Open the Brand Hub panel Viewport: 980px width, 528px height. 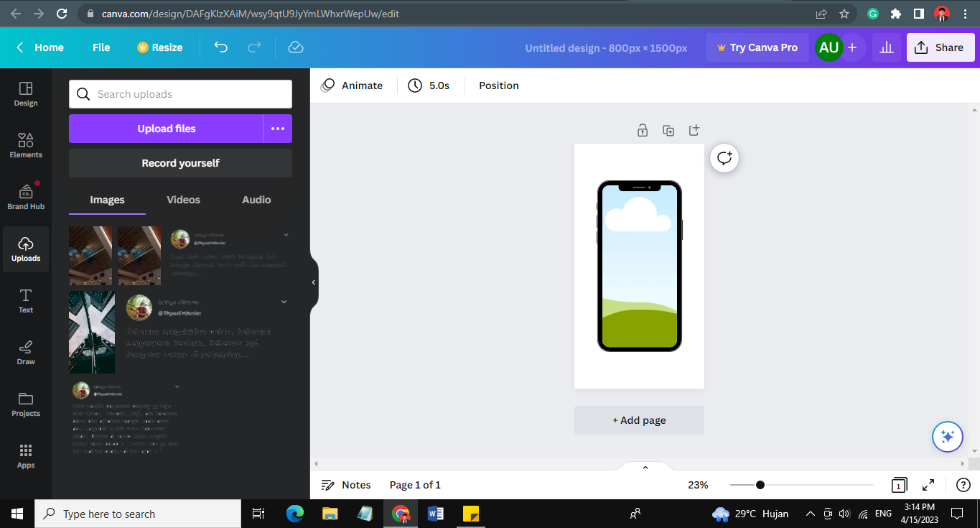coord(25,195)
